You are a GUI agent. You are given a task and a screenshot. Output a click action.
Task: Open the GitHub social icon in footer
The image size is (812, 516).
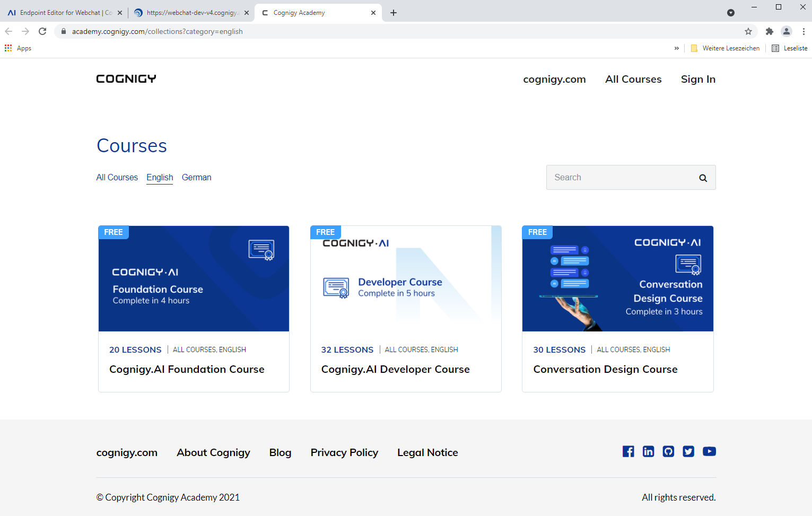[668, 451]
